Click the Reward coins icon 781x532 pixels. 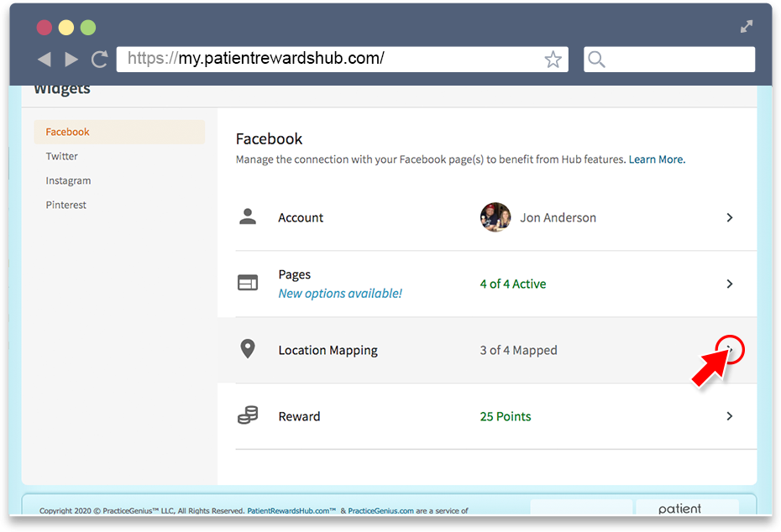tap(248, 415)
